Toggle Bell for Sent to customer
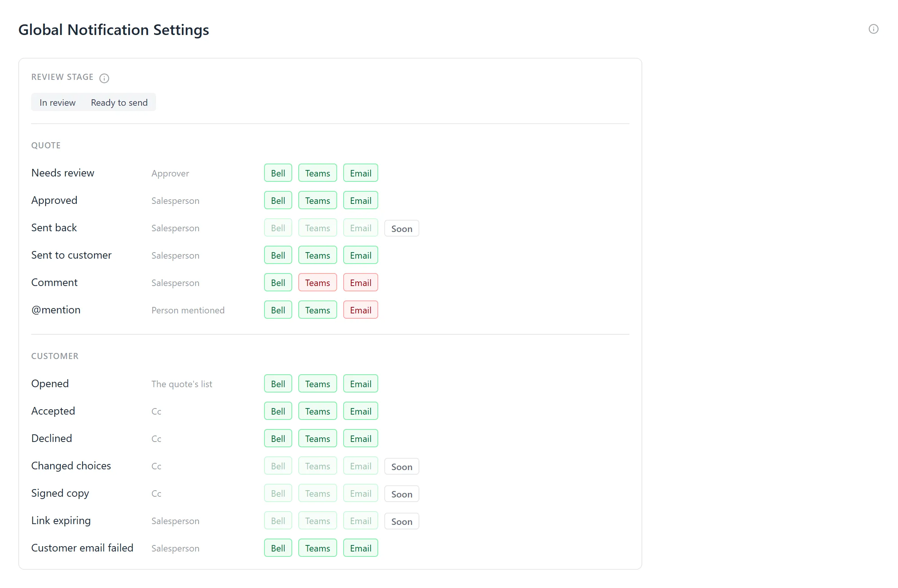 pos(278,255)
